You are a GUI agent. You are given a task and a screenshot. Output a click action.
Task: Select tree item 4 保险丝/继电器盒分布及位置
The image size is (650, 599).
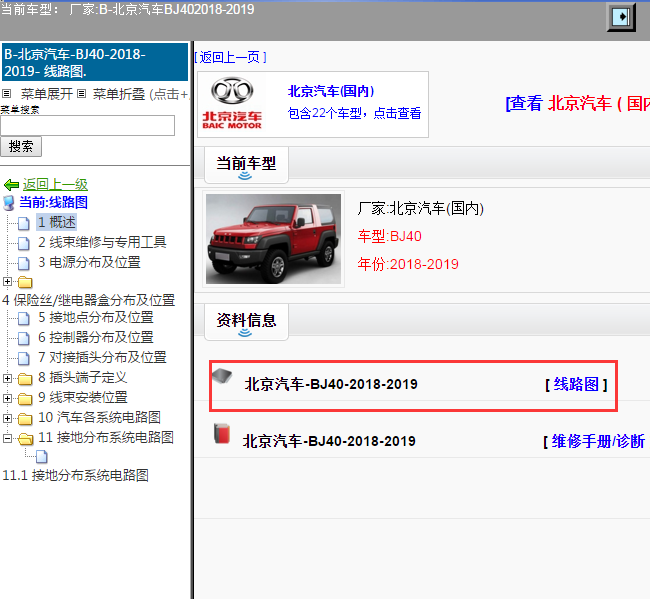coord(89,300)
